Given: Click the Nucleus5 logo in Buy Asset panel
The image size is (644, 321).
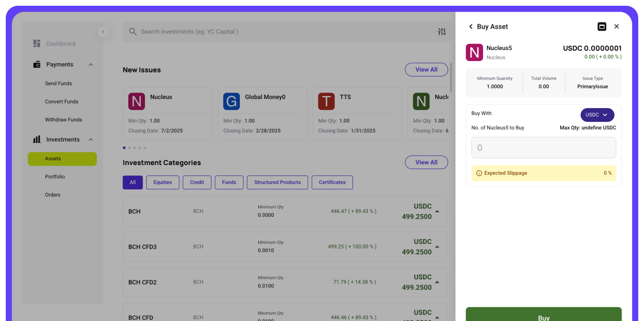Looking at the screenshot, I should pyautogui.click(x=474, y=52).
